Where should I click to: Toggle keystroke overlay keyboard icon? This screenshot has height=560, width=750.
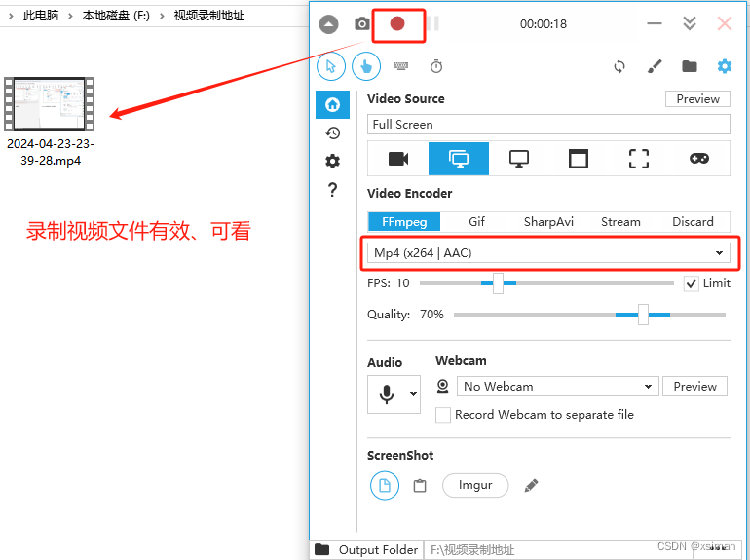[x=401, y=66]
